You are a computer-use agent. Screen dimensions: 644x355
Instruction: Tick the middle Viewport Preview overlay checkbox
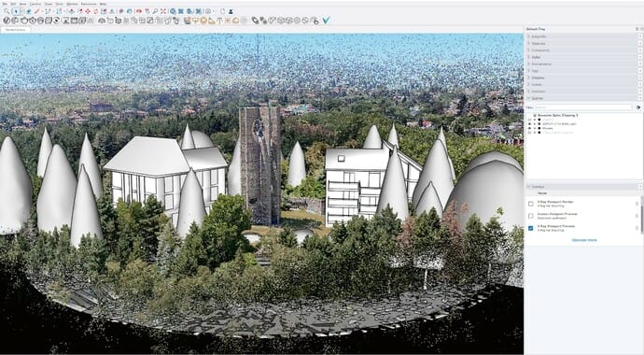coord(531,216)
